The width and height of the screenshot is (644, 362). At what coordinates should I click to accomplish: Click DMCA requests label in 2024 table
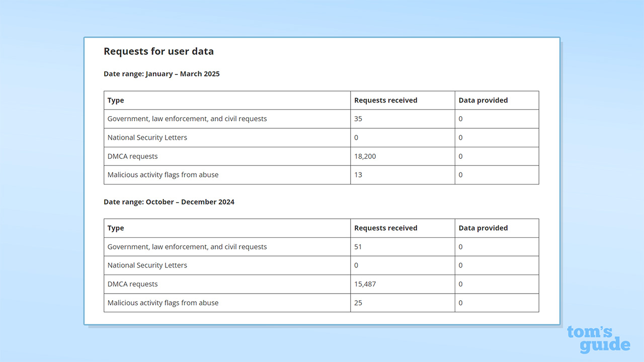(132, 284)
